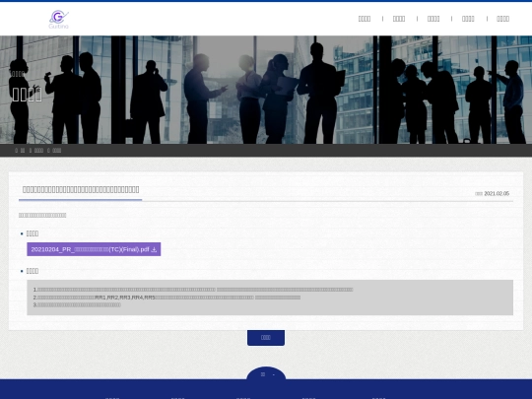Click the download icon beside the .pdf filename
Image resolution: width=532 pixels, height=399 pixels.
[154, 249]
